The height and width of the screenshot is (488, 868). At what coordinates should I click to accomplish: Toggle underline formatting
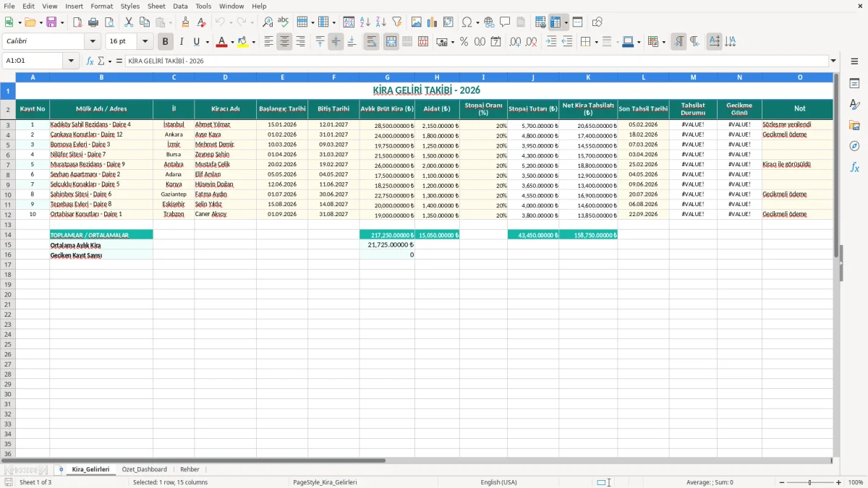click(x=196, y=42)
